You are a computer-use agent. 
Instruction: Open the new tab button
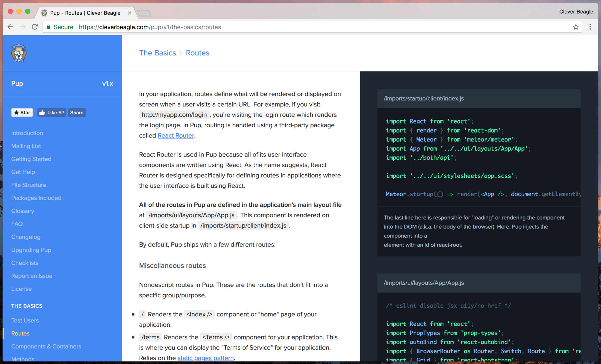tap(144, 13)
